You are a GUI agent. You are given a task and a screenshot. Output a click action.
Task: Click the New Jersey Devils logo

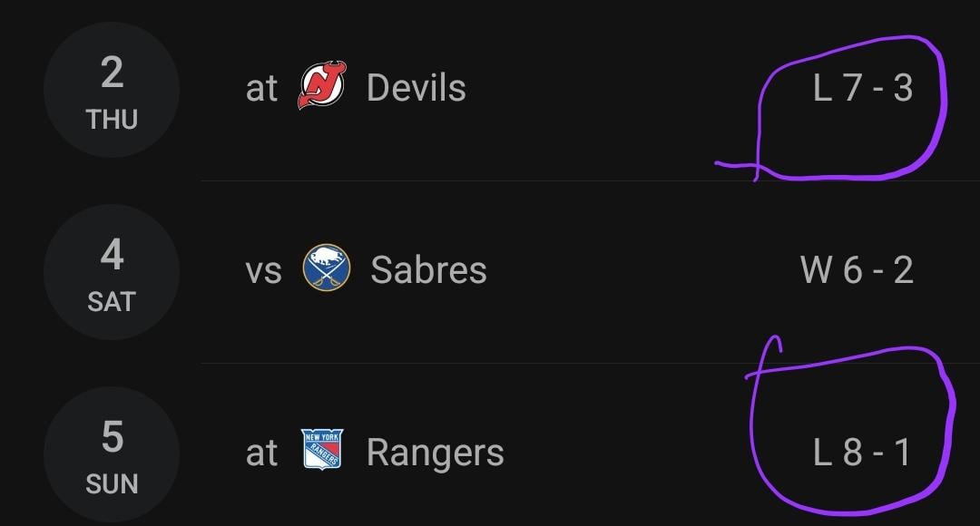[x=321, y=87]
